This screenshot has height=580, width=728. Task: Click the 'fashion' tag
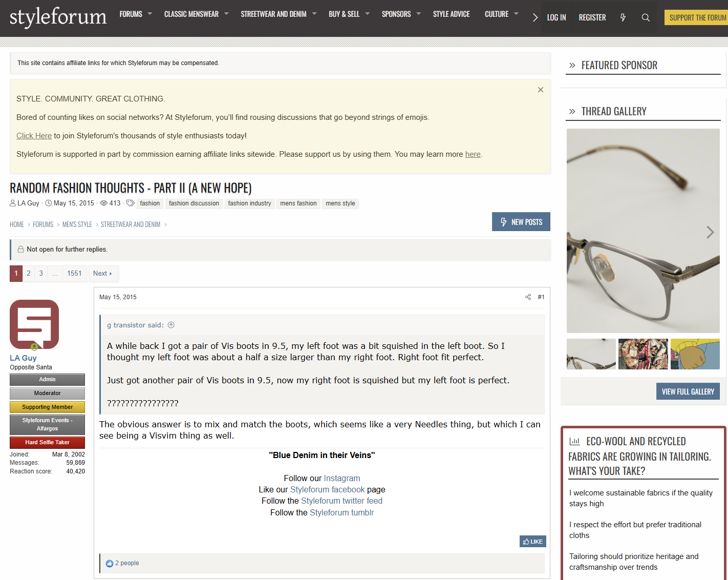coord(150,203)
